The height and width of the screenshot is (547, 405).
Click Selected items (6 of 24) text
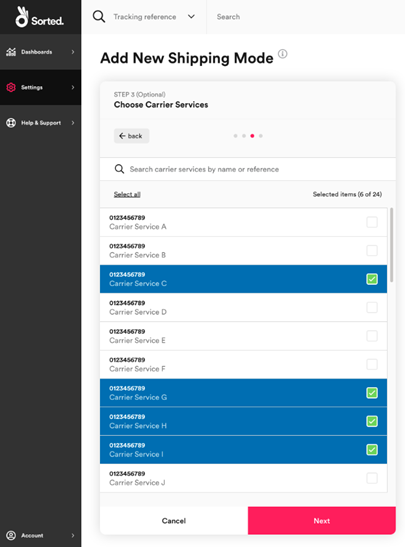click(x=347, y=194)
